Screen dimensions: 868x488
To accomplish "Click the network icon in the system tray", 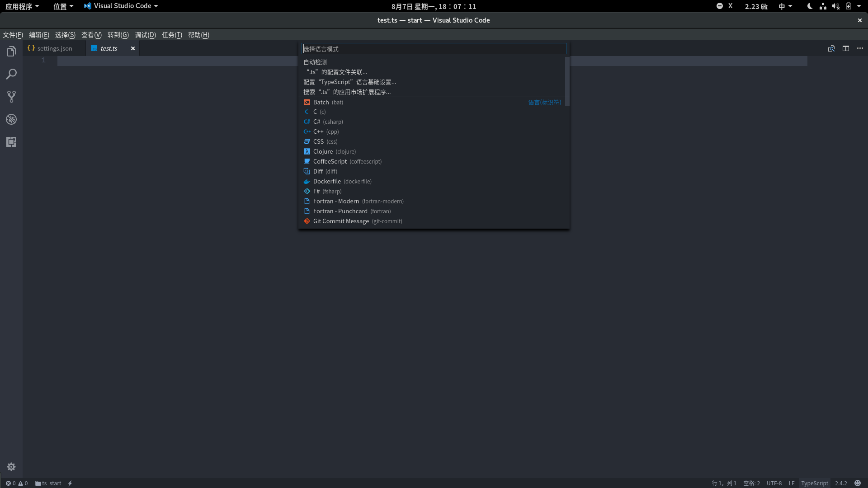I will pos(823,6).
